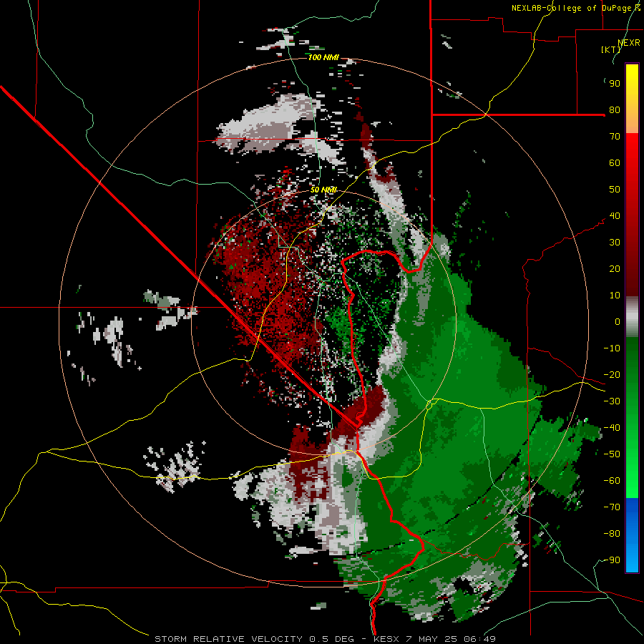Screen dimensions: 644x644
Task: Click the -60 value on the scale
Action: 612,481
